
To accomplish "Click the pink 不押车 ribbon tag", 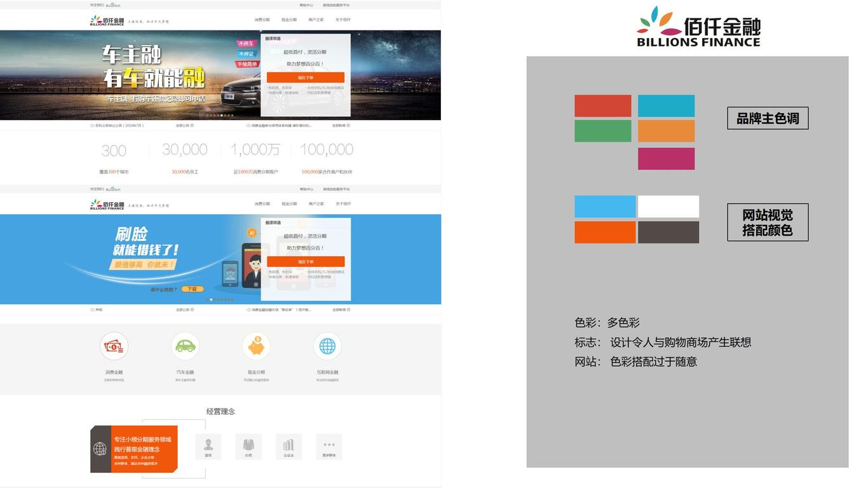I will point(246,44).
